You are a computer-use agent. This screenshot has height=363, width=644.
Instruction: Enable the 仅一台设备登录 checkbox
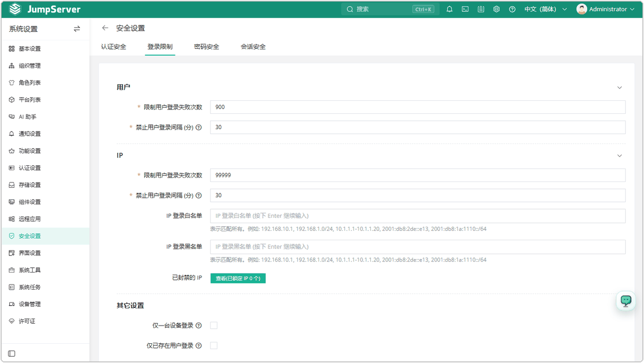point(213,326)
